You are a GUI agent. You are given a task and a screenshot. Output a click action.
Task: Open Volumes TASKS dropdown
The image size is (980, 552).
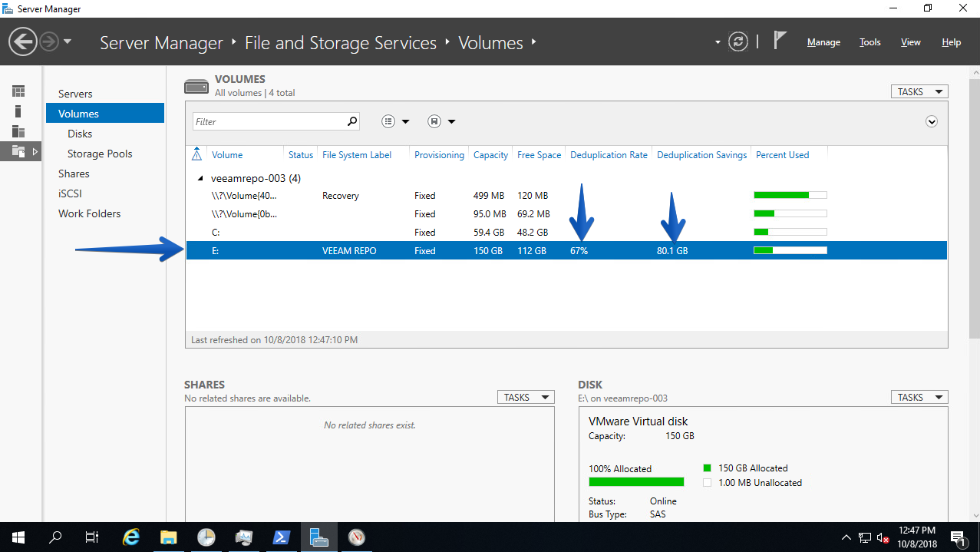[919, 91]
